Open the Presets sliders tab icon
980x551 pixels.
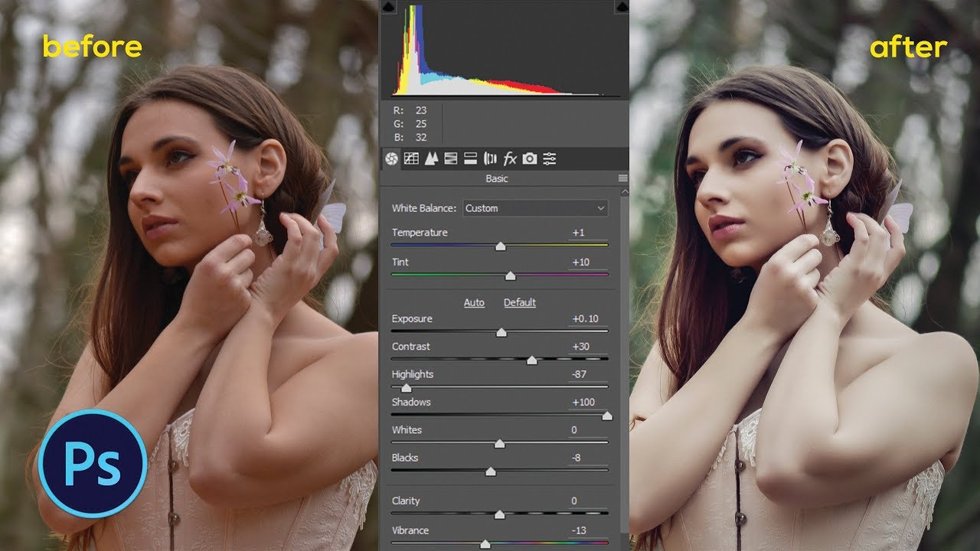tap(550, 158)
